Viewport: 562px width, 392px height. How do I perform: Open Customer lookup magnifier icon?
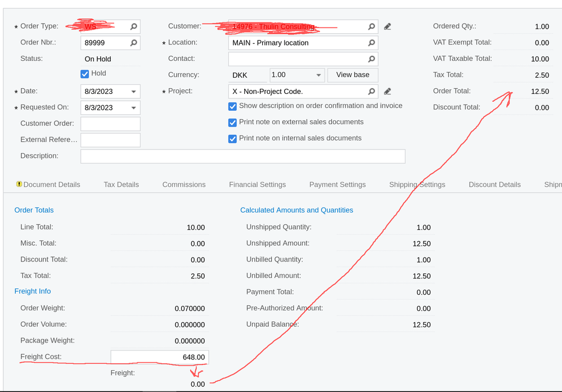371,26
